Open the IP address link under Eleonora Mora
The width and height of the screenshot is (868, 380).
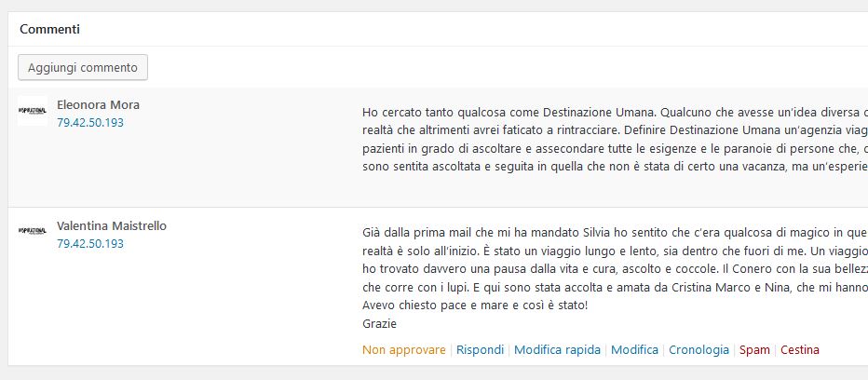pos(90,122)
